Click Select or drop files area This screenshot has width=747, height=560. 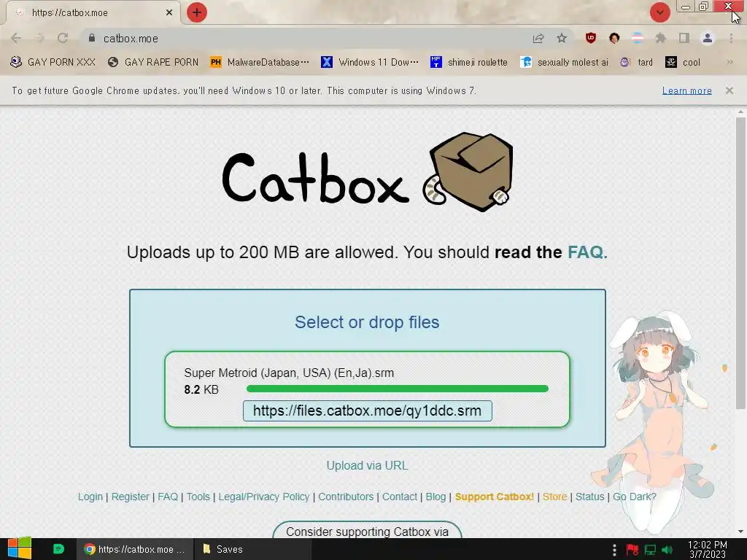(367, 322)
